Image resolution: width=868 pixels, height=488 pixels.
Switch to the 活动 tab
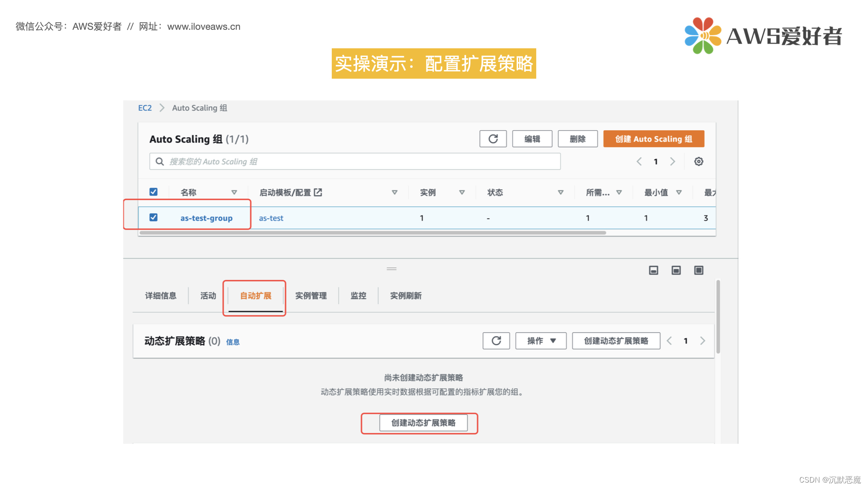tap(208, 296)
